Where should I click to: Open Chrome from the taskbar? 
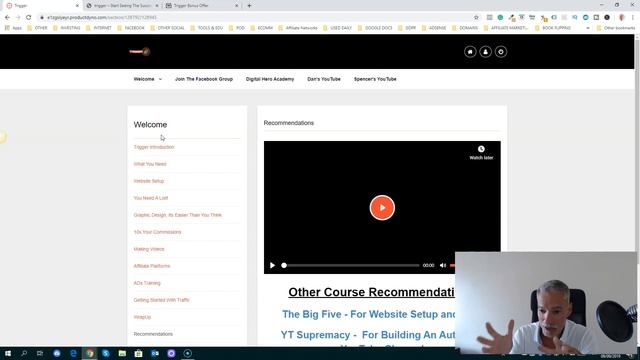(90, 353)
